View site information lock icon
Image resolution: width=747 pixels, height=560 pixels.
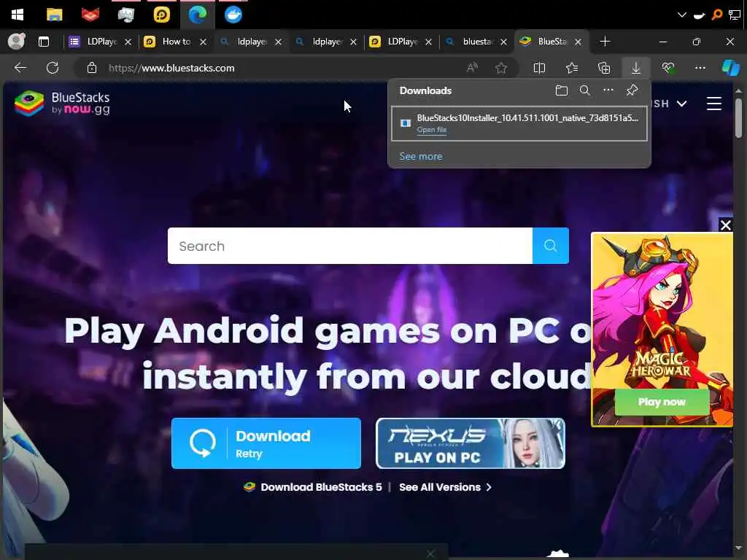pyautogui.click(x=92, y=68)
